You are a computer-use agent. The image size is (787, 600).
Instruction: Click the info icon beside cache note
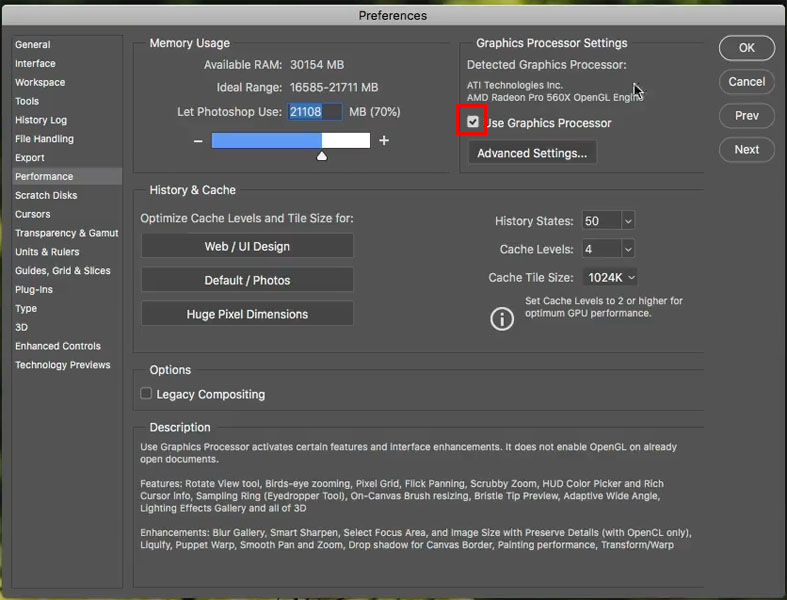tap(502, 319)
